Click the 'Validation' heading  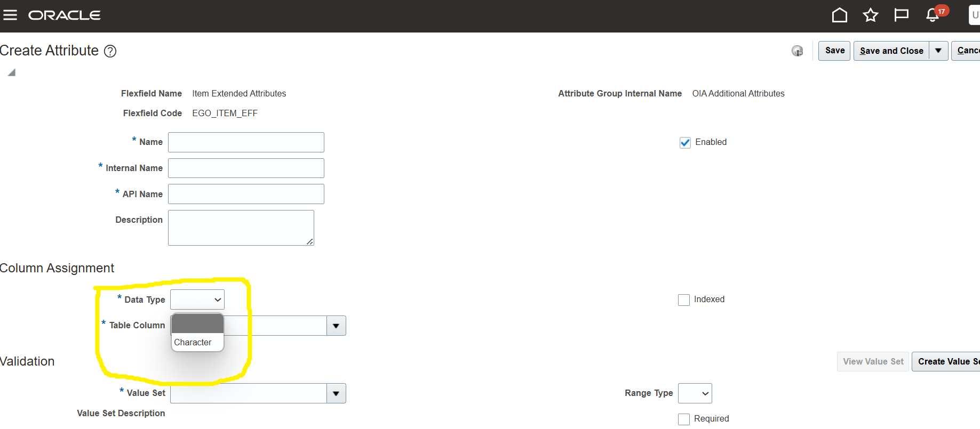pyautogui.click(x=27, y=361)
